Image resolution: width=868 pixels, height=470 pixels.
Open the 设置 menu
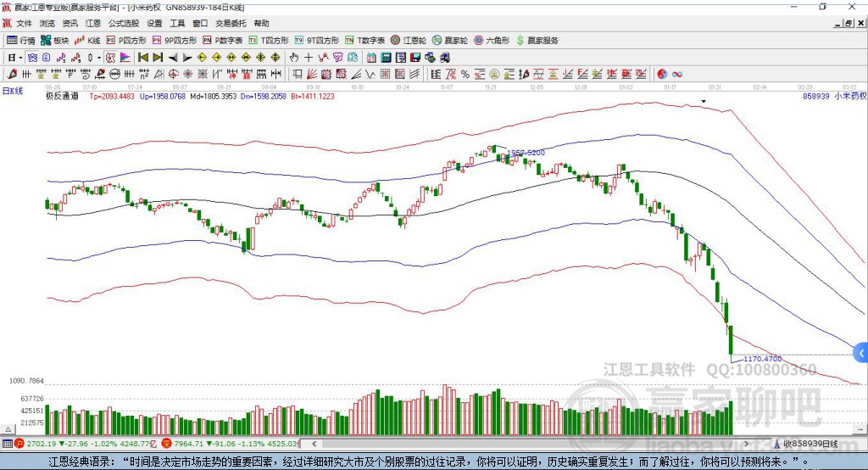click(x=154, y=23)
